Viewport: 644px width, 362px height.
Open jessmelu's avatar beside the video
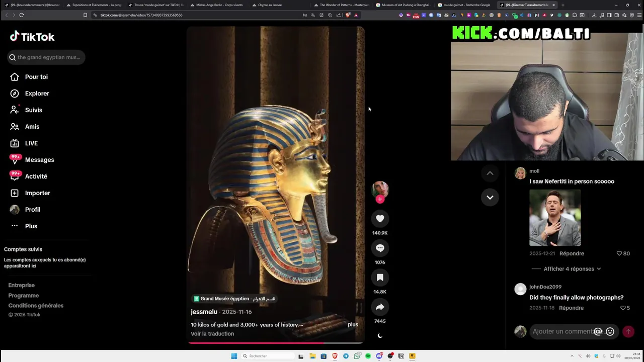coord(380,190)
